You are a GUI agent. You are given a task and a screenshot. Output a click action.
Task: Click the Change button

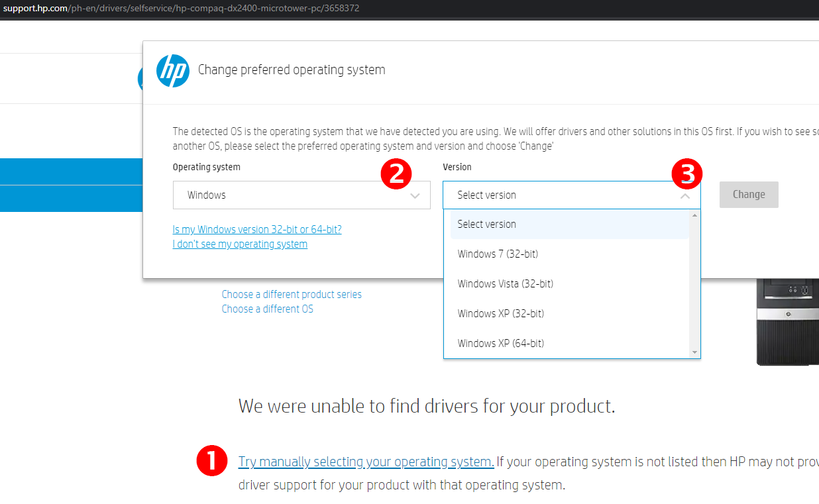click(x=749, y=195)
